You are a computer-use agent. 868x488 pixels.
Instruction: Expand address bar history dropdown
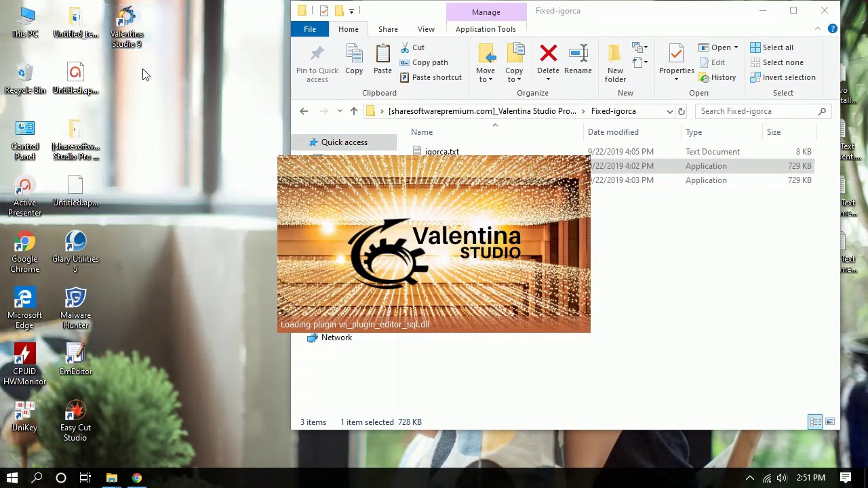coord(670,111)
